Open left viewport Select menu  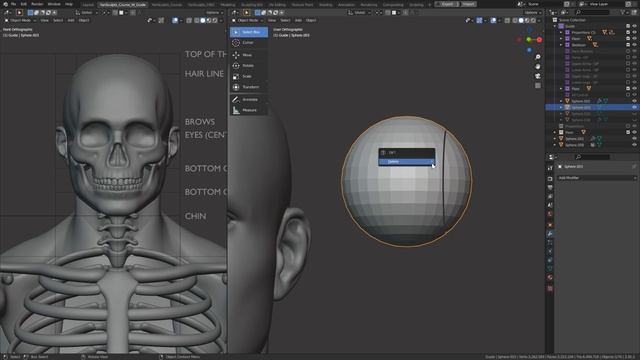pos(58,20)
